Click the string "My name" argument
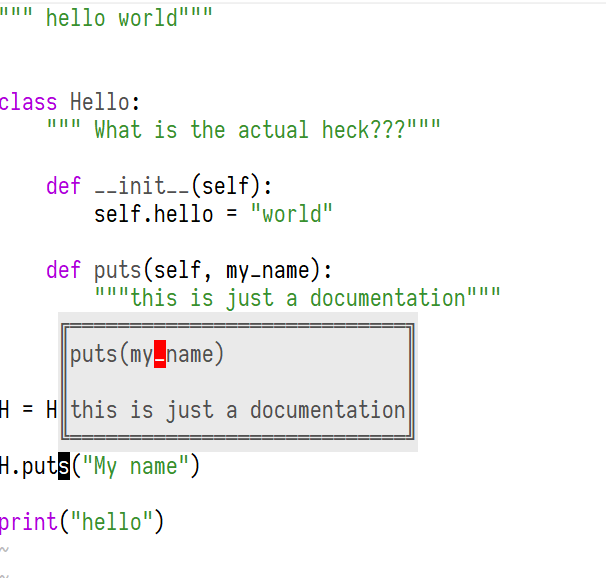606x578 pixels. pyautogui.click(x=136, y=466)
